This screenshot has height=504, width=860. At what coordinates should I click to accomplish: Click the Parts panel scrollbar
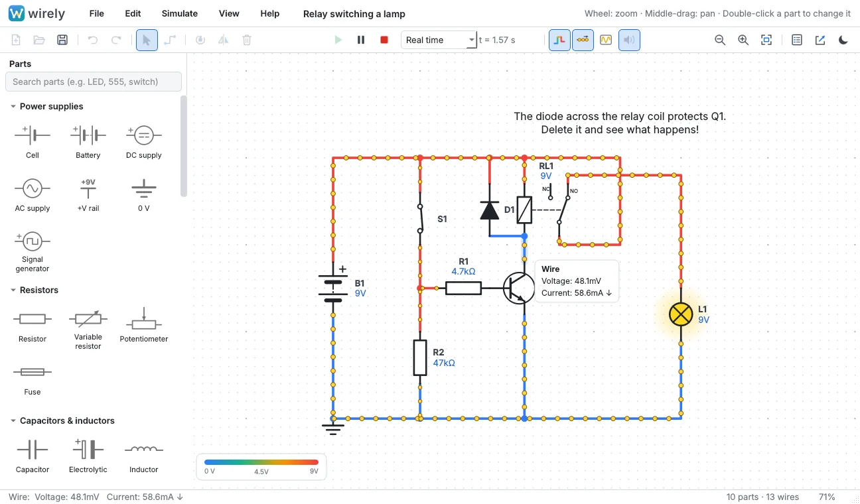pos(184,147)
